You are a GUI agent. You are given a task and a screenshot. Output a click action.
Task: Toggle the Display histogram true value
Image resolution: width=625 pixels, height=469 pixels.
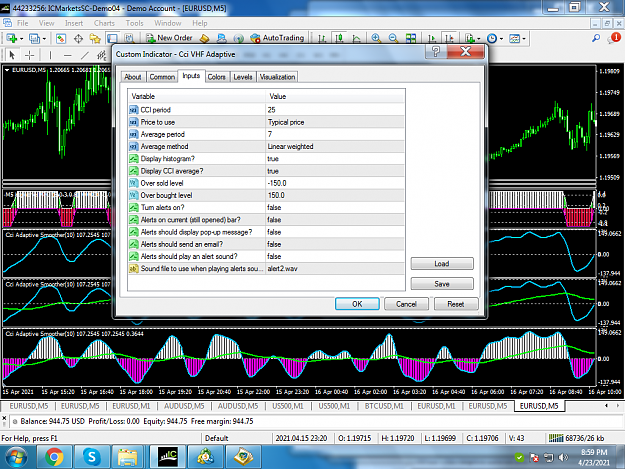335,159
